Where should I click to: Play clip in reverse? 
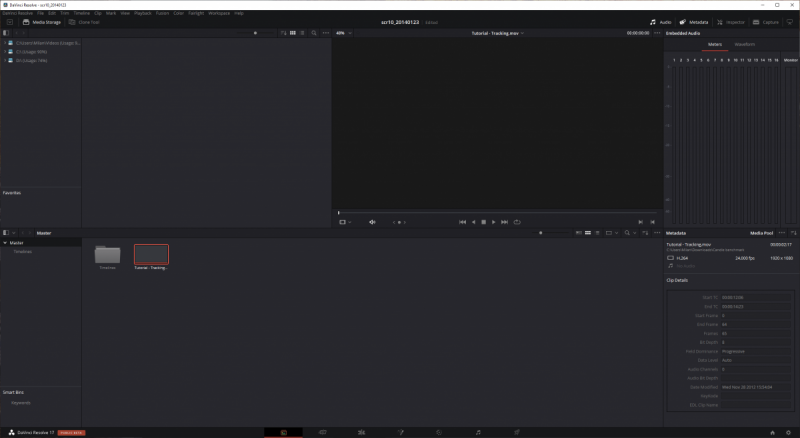[x=473, y=222]
